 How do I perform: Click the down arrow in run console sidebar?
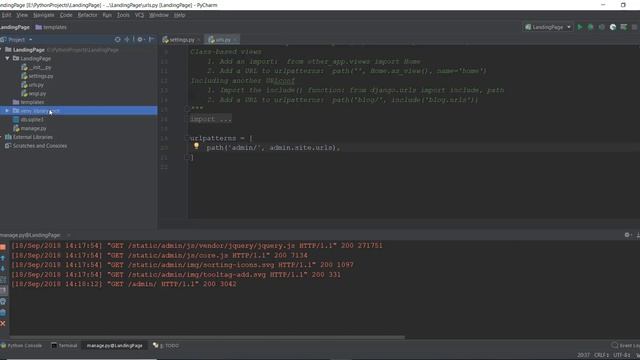point(3,269)
